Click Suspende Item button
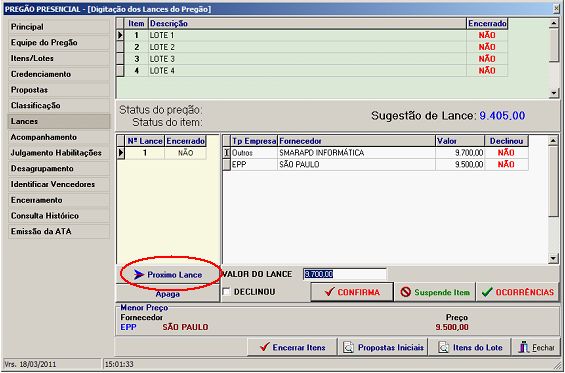The width and height of the screenshot is (565, 373). click(x=435, y=292)
